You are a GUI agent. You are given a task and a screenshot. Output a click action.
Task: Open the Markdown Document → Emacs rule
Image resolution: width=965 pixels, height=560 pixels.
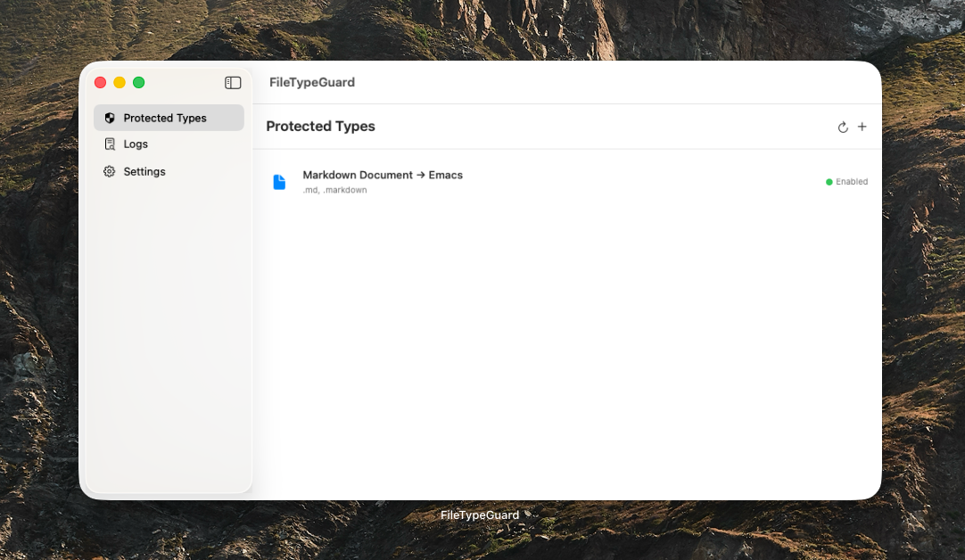click(383, 175)
